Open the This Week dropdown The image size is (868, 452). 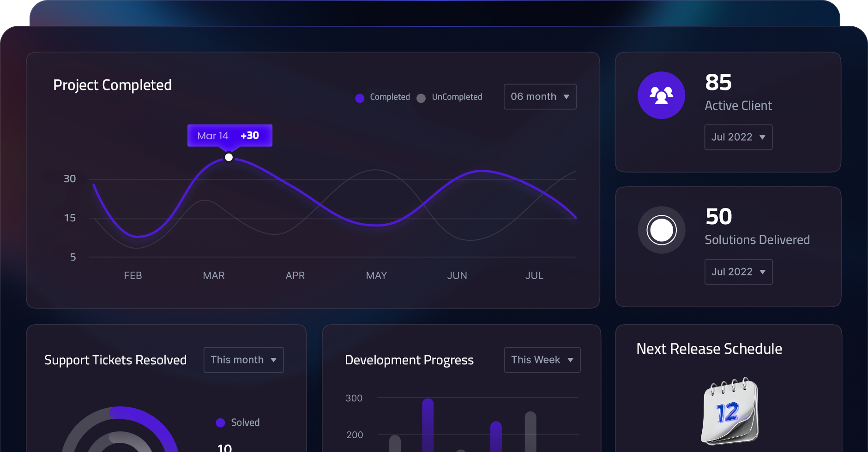click(x=542, y=360)
